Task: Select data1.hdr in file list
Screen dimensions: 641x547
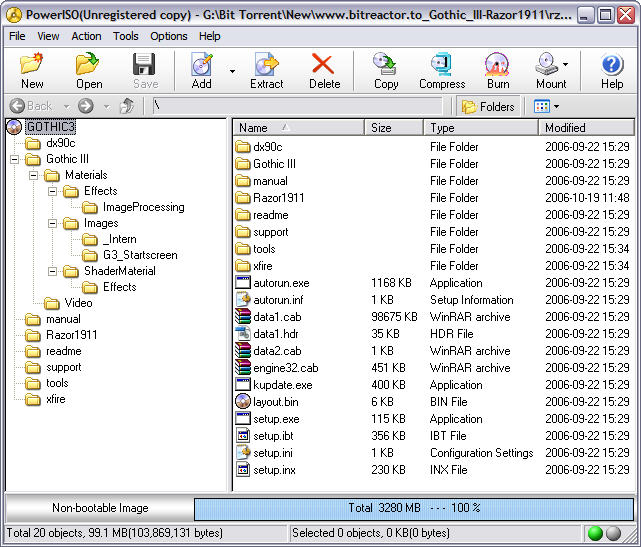Action: [276, 334]
